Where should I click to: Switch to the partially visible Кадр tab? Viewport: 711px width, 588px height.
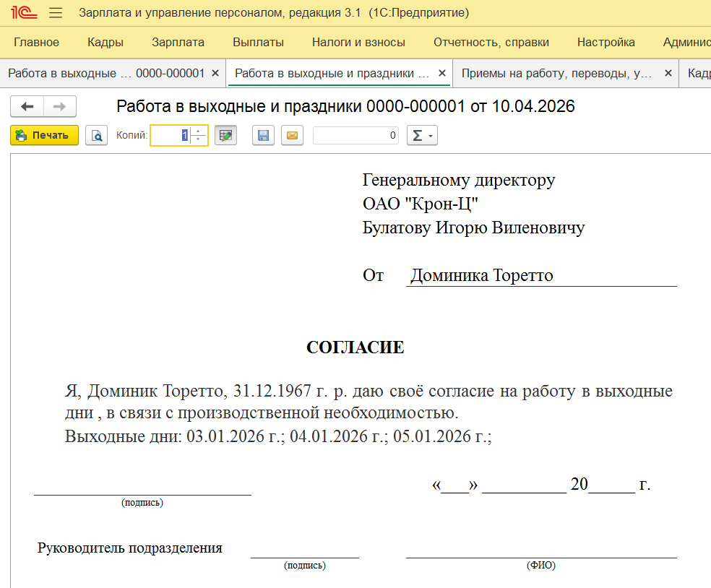pyautogui.click(x=699, y=73)
